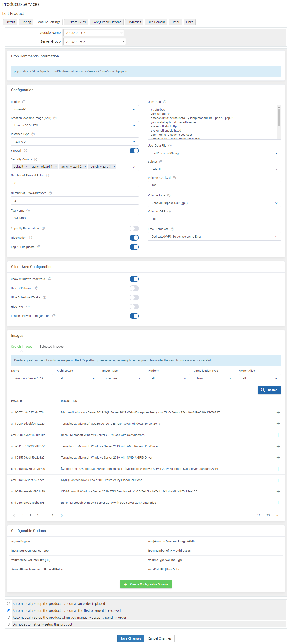Image resolution: width=292 pixels, height=644 pixels.
Task: Click help icon beside Email Template
Action: 172,229
